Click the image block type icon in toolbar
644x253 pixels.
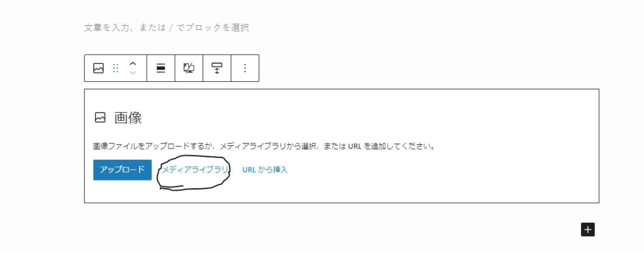[x=98, y=68]
